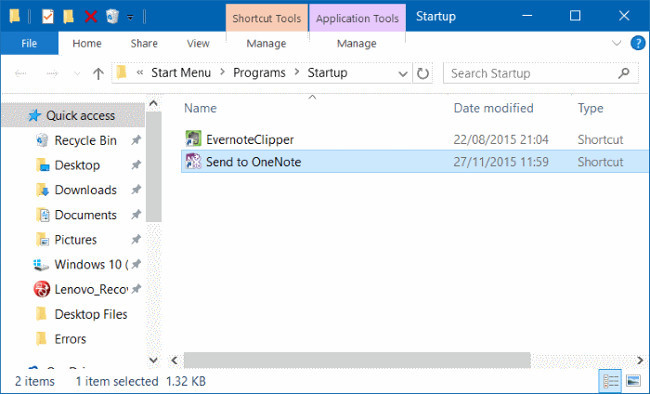650x394 pixels.
Task: Open Errors folder in navigation pane
Action: pyautogui.click(x=70, y=339)
